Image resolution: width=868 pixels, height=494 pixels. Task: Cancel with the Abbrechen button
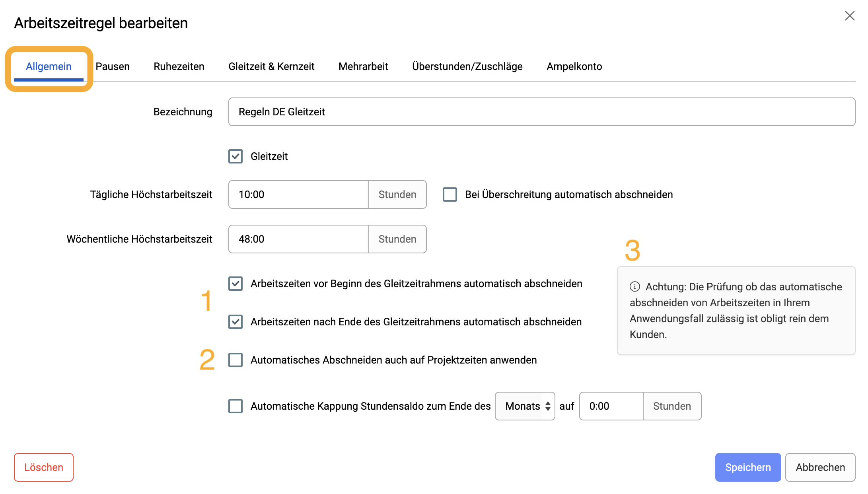coord(820,467)
